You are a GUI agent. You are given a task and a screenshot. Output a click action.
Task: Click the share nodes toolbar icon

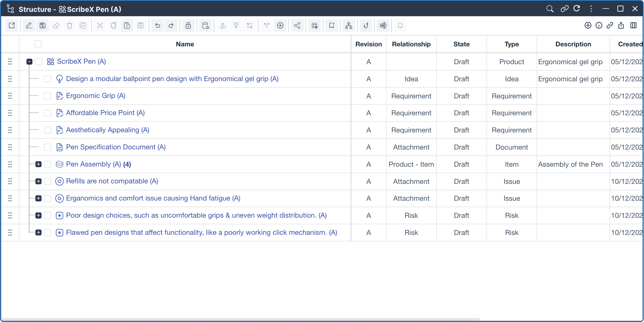point(297,26)
